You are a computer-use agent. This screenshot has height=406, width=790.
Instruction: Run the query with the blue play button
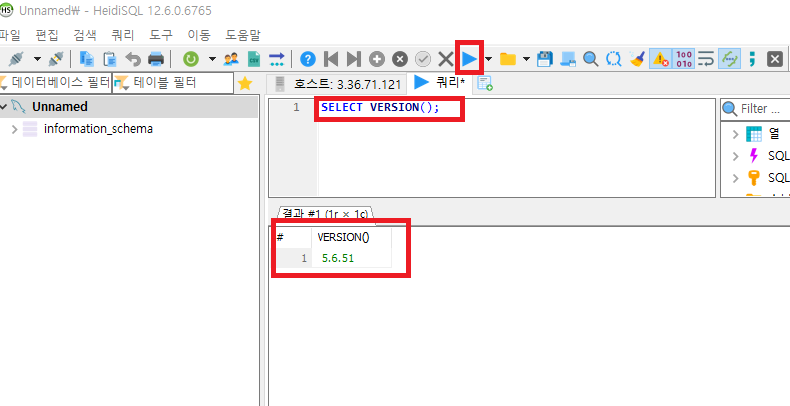[x=470, y=59]
